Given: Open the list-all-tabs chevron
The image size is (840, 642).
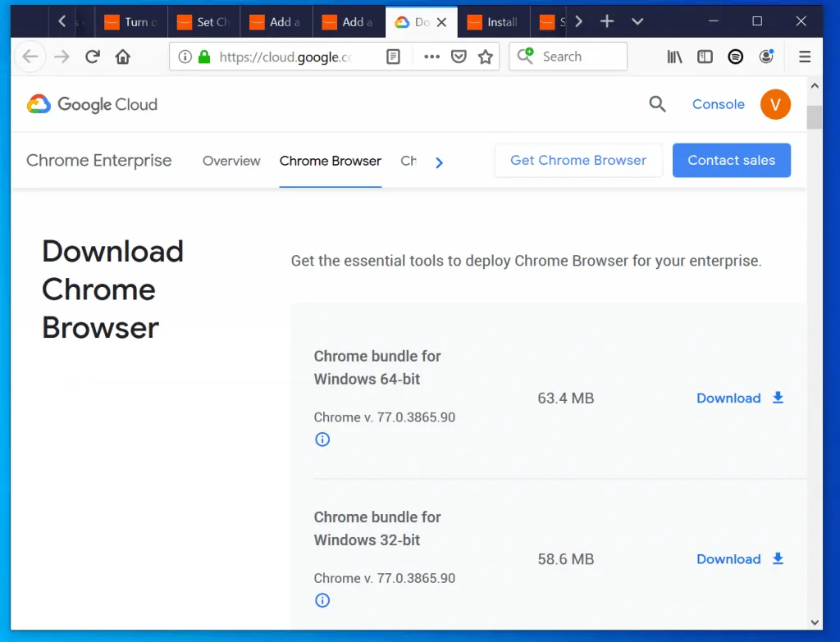Looking at the screenshot, I should [637, 21].
